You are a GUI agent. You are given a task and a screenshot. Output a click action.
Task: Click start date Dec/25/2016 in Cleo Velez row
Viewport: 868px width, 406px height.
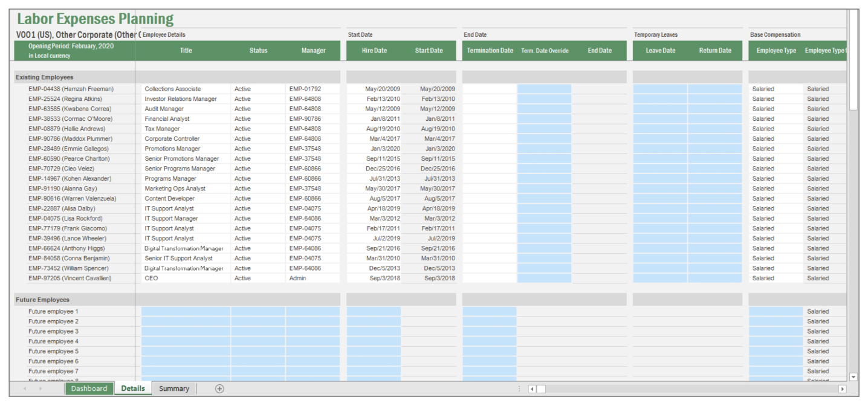tap(429, 169)
